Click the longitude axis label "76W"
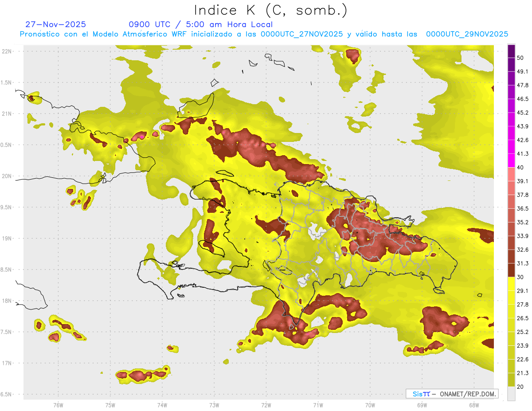The height and width of the screenshot is (411, 532). [58, 405]
